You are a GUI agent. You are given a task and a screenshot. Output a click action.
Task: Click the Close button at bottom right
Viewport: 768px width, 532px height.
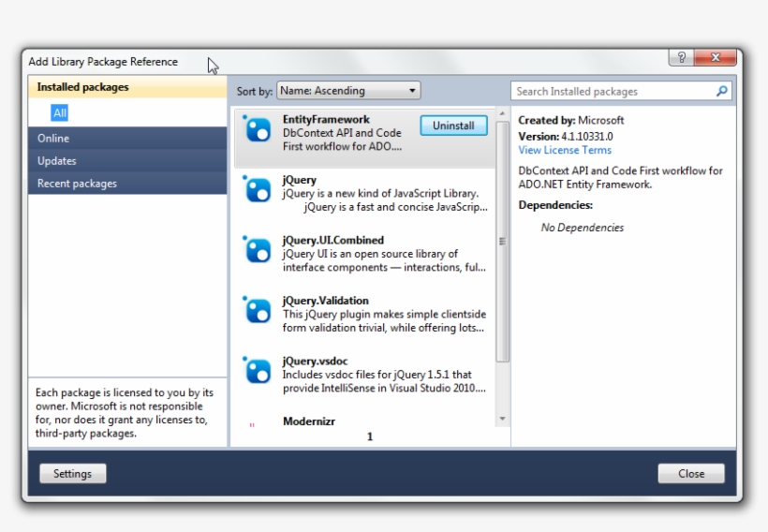coord(691,474)
